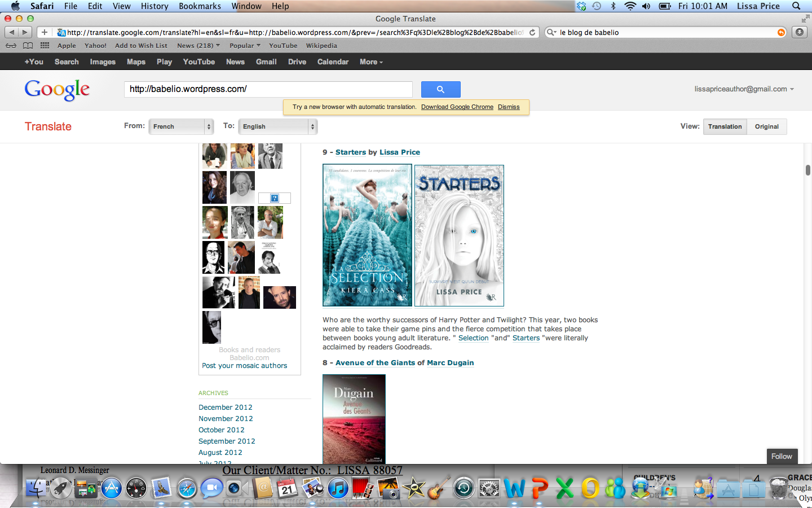Open the November 2012 archive

point(226,419)
